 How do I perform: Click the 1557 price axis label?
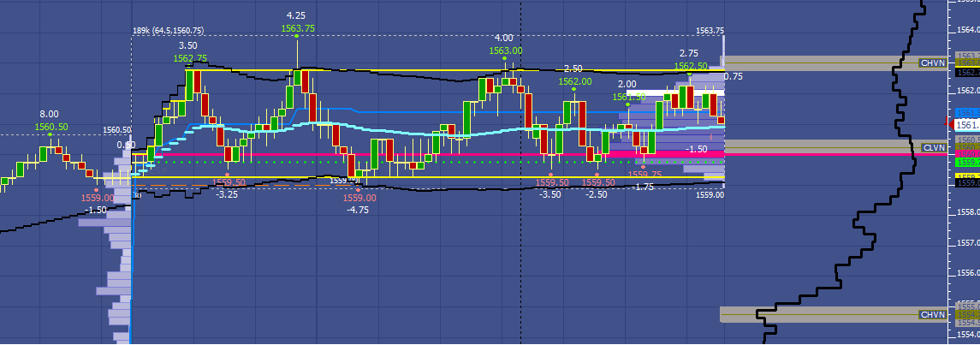pyautogui.click(x=968, y=243)
